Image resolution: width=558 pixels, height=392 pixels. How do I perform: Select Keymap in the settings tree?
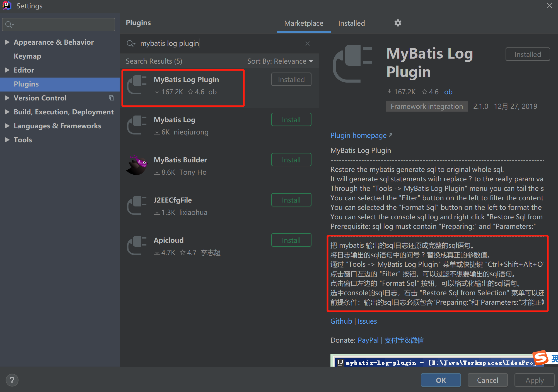[x=27, y=56]
